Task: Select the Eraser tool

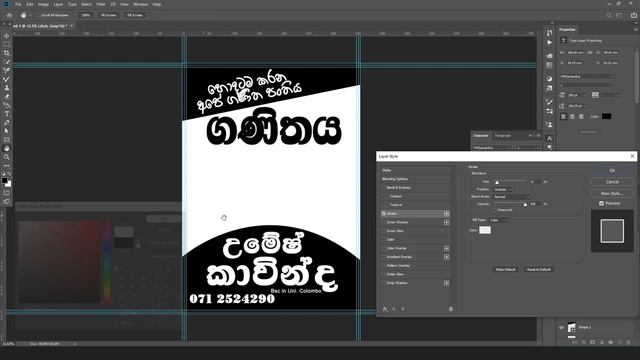Action: click(7, 97)
